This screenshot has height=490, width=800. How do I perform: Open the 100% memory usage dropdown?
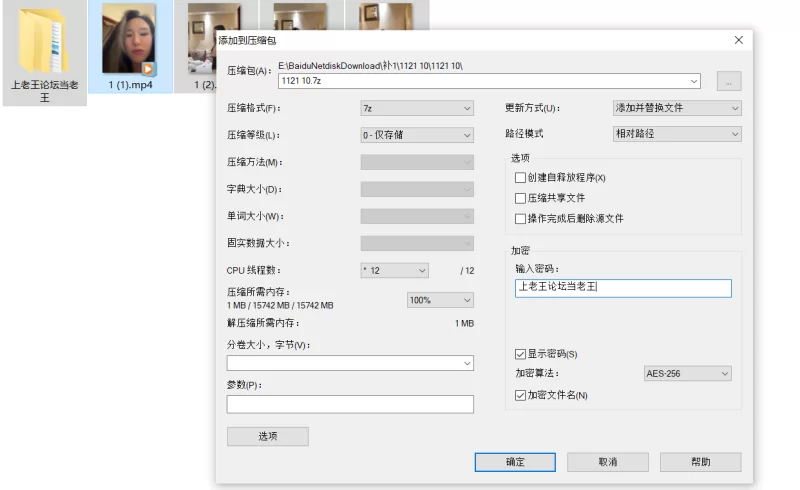point(440,300)
